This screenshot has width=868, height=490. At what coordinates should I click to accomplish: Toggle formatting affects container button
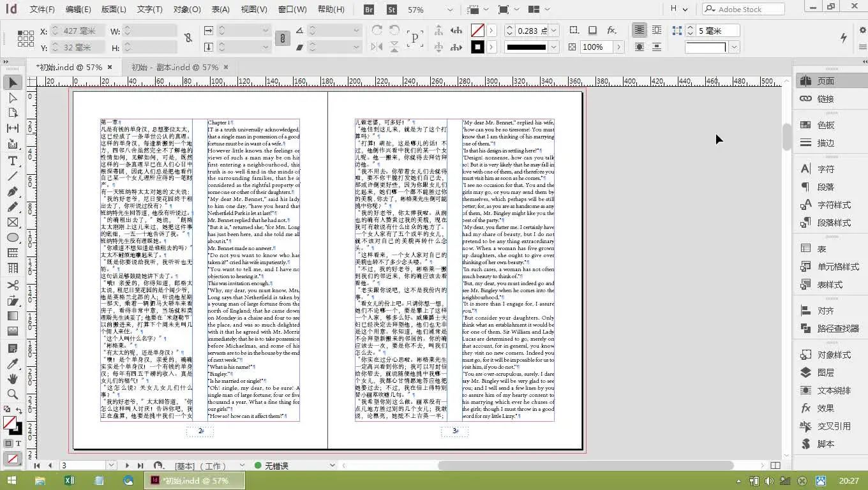(8, 443)
